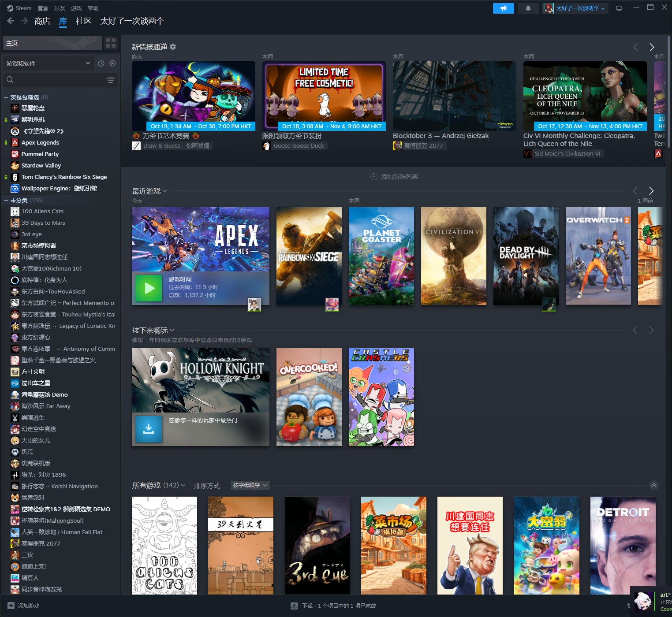672x617 pixels.
Task: Open advanced filter options icon
Action: pyautogui.click(x=111, y=80)
